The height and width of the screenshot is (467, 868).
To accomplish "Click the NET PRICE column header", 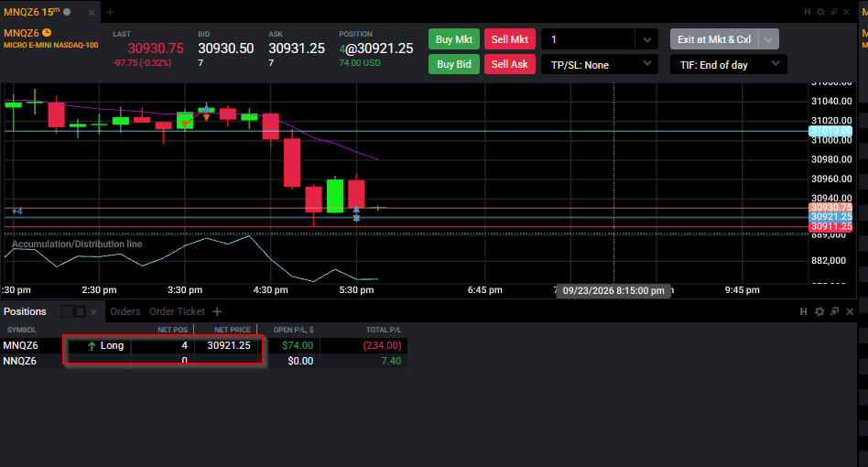I will [232, 330].
